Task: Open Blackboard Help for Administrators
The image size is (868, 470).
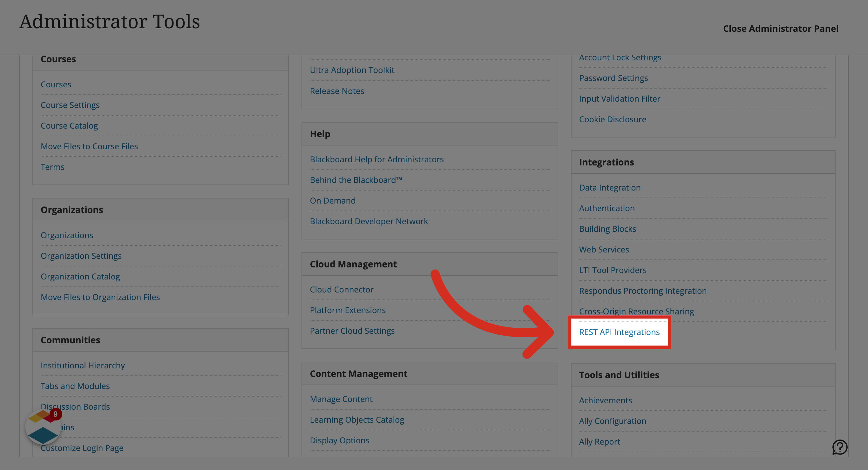Action: 377,159
